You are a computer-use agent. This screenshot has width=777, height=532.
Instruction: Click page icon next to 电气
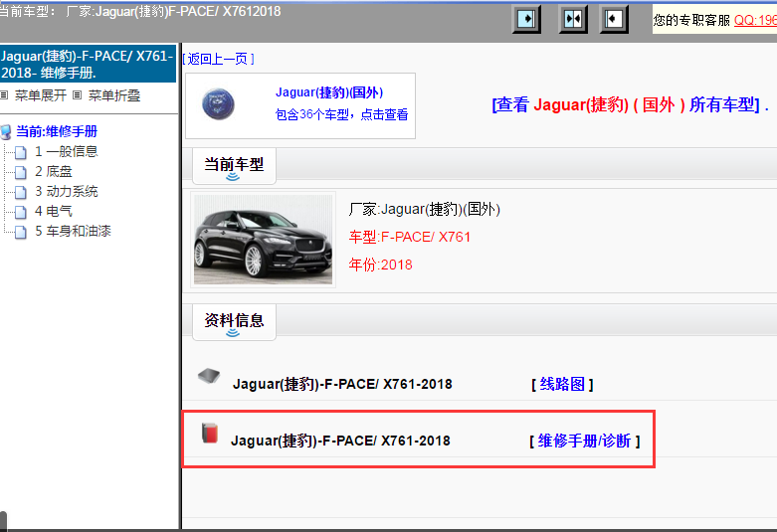click(21, 212)
